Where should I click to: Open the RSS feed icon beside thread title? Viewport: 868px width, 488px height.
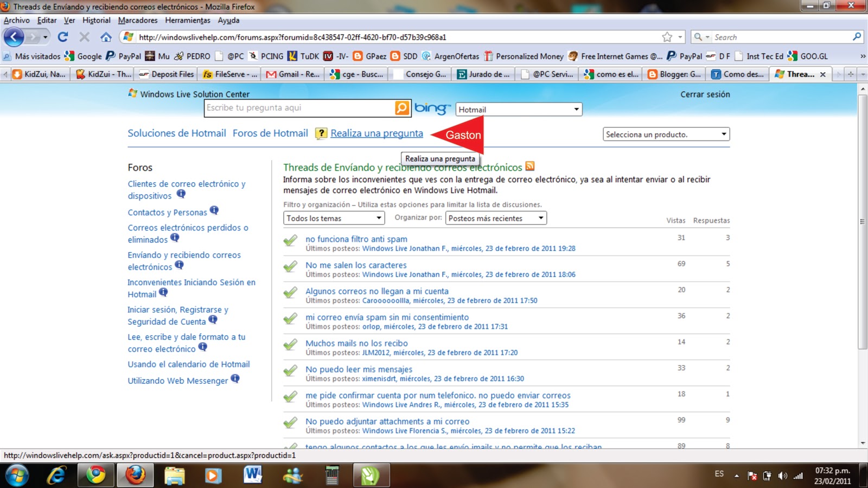pos(530,166)
